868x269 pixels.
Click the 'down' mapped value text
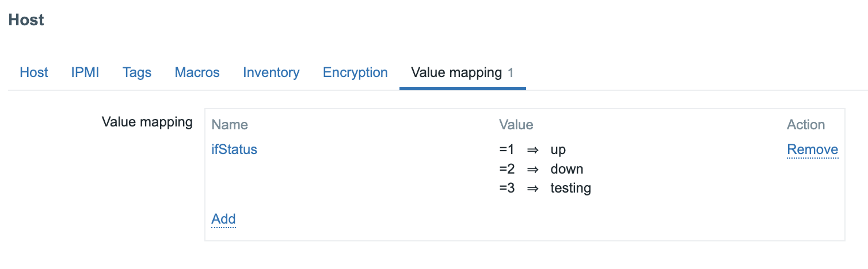(567, 169)
